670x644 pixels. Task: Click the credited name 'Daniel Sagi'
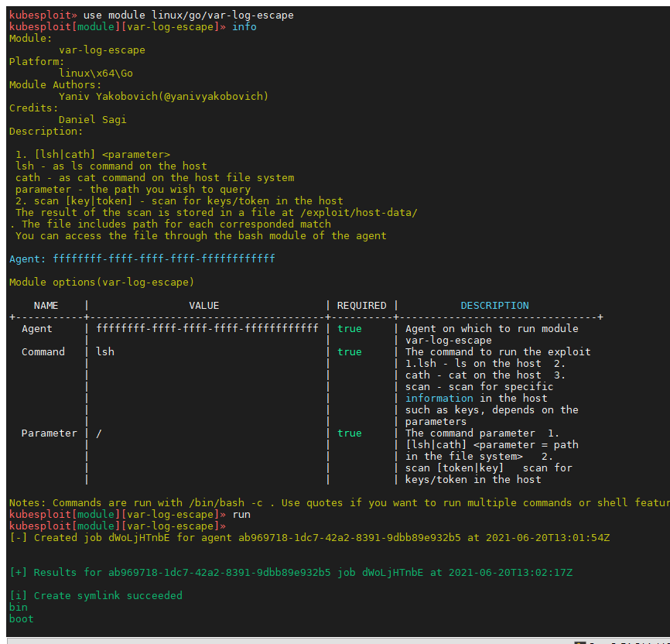pos(93,120)
